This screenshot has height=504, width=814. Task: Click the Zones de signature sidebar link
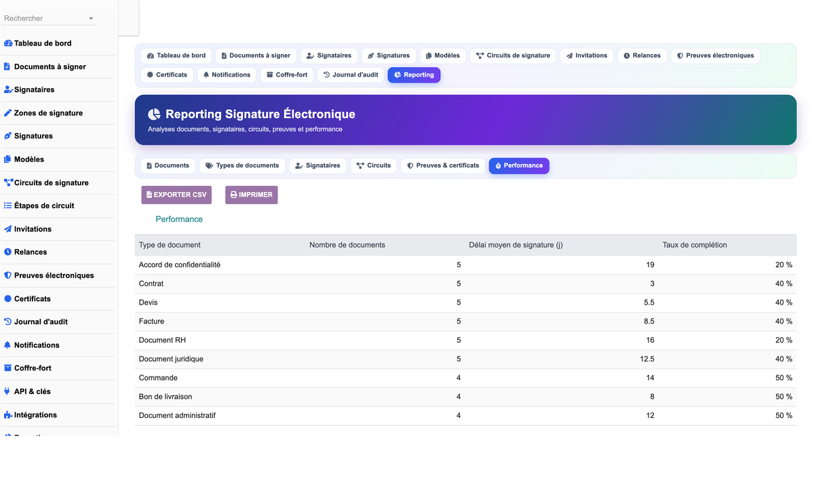coord(48,113)
